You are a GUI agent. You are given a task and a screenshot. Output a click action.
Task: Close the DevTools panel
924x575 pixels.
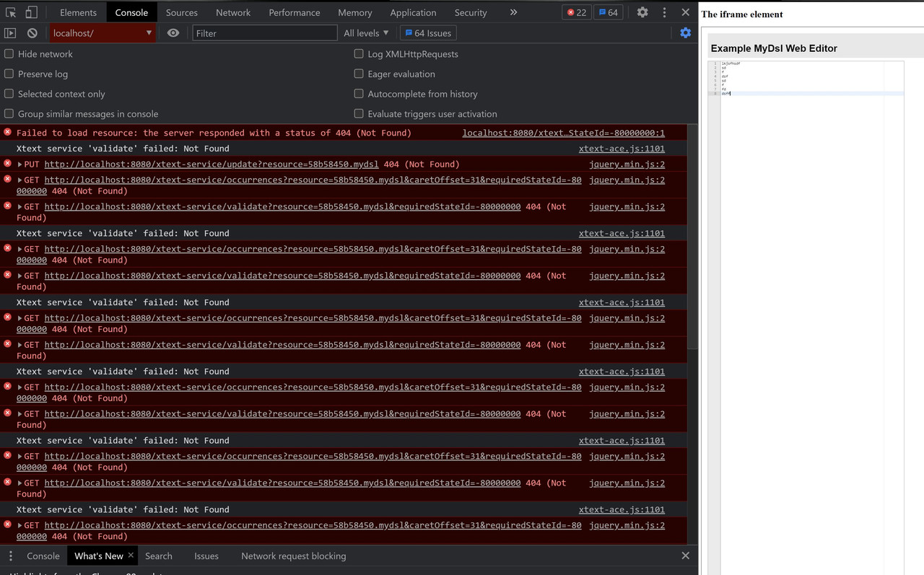(x=685, y=12)
